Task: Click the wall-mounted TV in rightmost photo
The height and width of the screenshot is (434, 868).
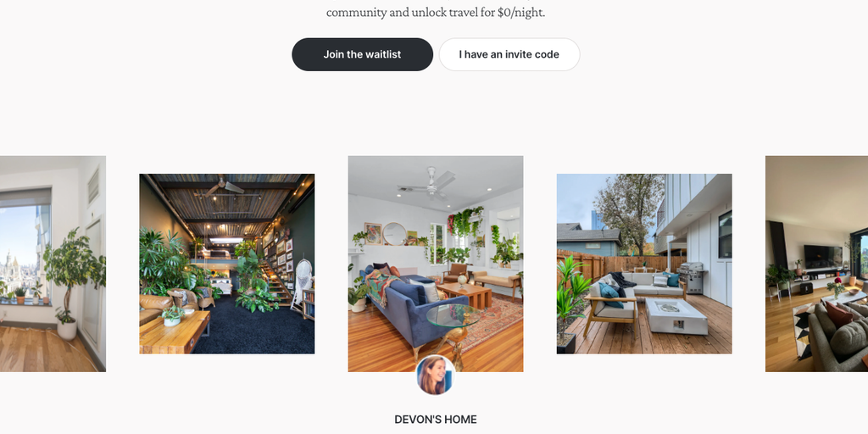Action: [823, 256]
